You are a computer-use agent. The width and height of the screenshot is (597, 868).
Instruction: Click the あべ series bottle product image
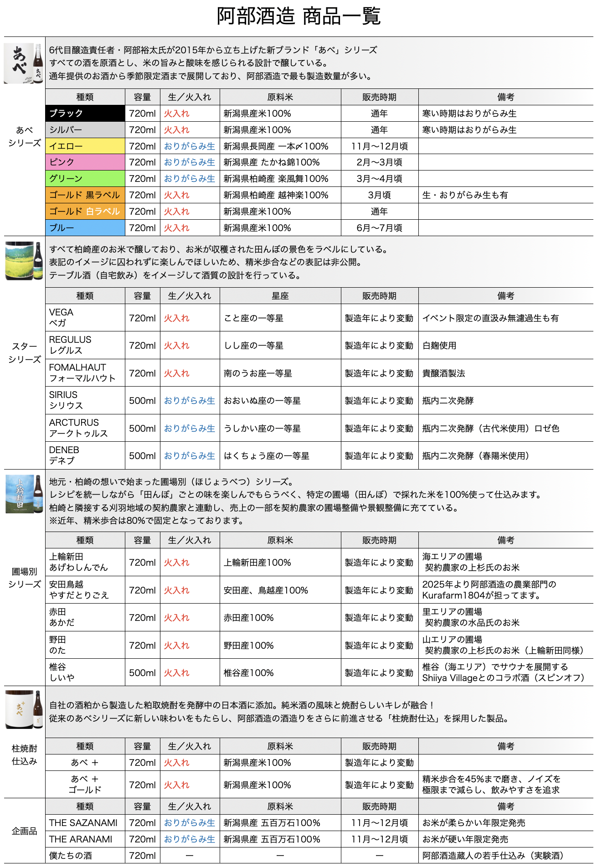coord(24,63)
